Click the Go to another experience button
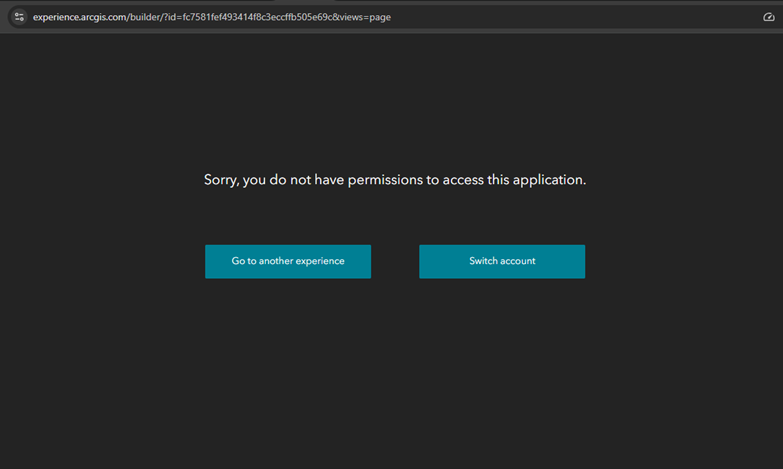Viewport: 783px width, 469px height. [288, 261]
